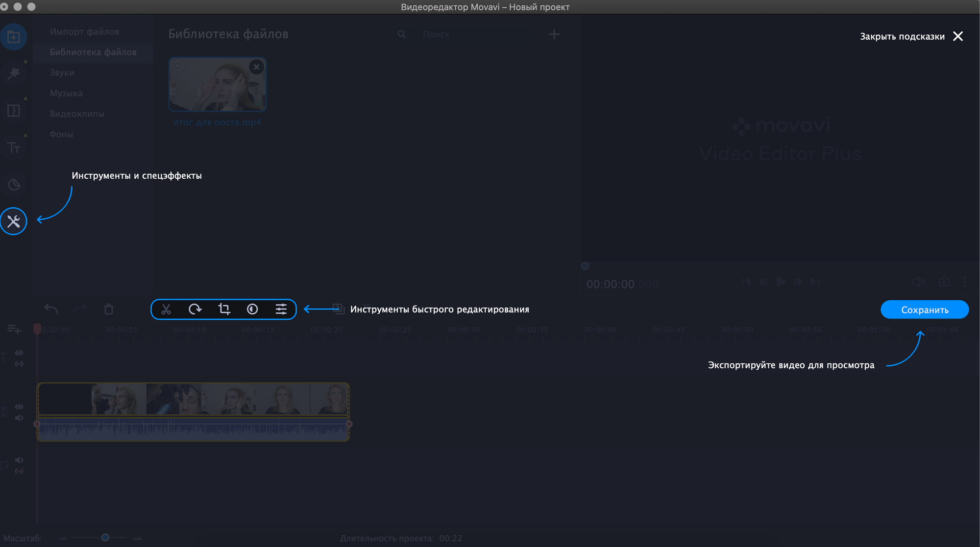Screen dimensions: 980x547
Task: Zoom out timeline with small mountain icon
Action: point(63,538)
